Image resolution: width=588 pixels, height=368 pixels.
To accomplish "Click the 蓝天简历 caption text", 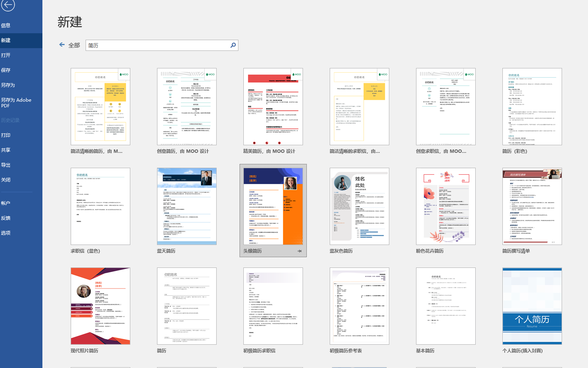I will point(166,251).
